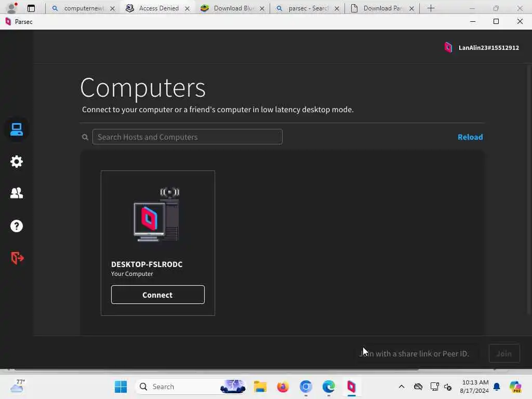Viewport: 532px width, 399px height.
Task: Reload the computers list
Action: (x=470, y=137)
